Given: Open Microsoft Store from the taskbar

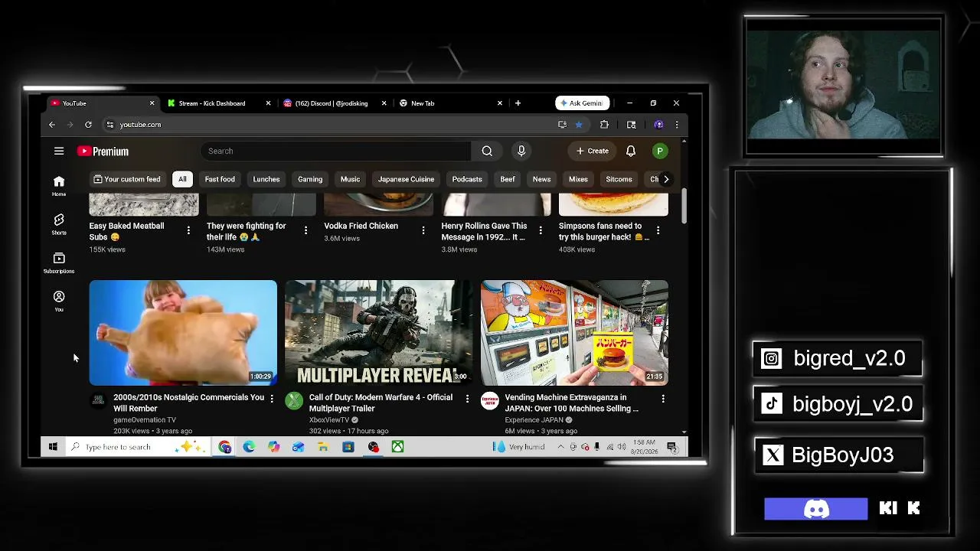Looking at the screenshot, I should (x=348, y=447).
